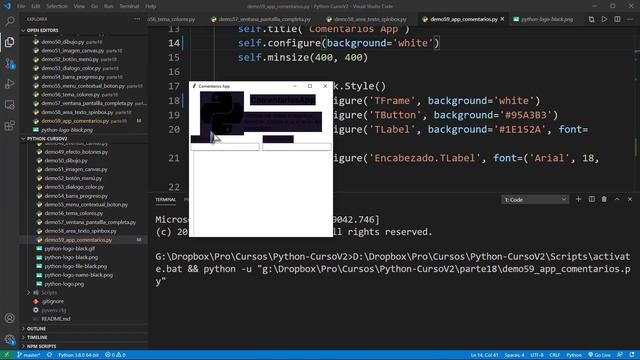Open the terminal selector dropdown '1: Code'
The image size is (640, 360).
(x=535, y=200)
